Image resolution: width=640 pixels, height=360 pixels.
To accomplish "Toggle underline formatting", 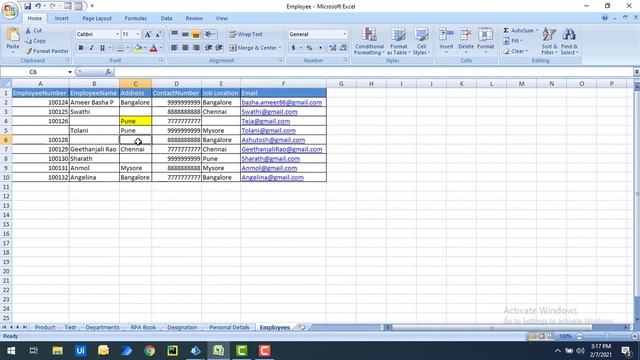I will 102,48.
